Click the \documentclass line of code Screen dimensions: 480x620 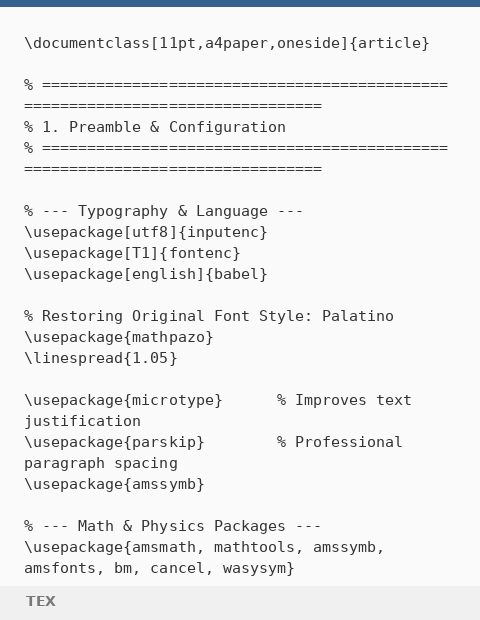tap(227, 43)
